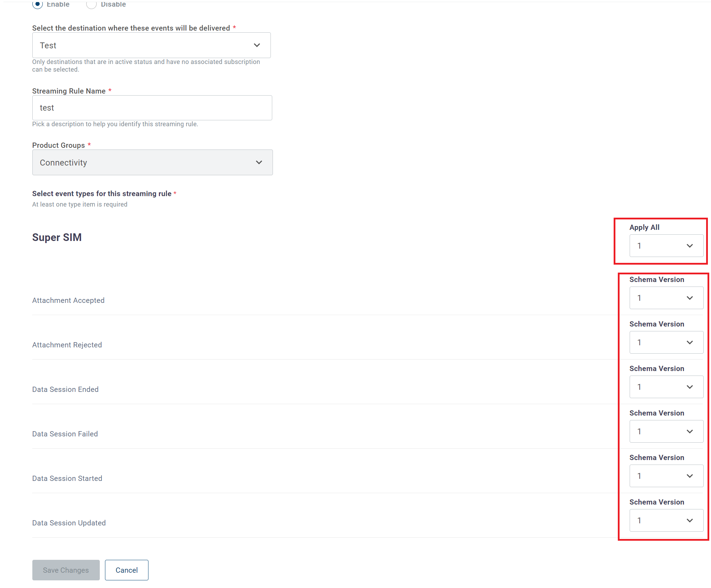Open Schema Version dropdown for Data Session Updated
The image size is (711, 588).
666,521
